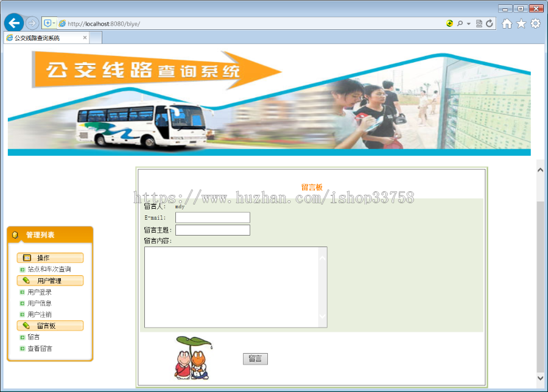Click the browser Back navigation arrow
The width and height of the screenshot is (548, 392).
13,23
